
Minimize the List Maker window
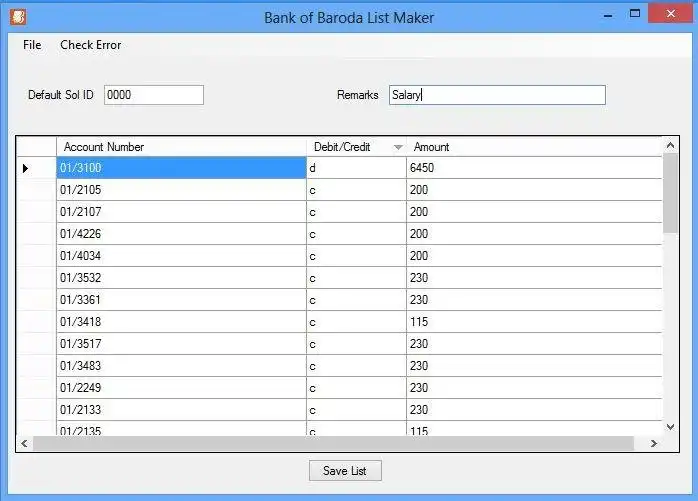click(609, 15)
